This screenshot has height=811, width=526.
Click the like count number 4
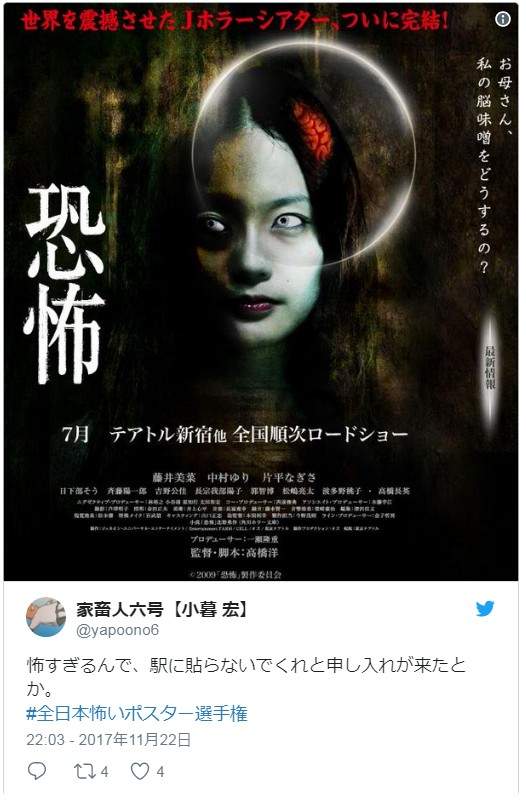pyautogui.click(x=160, y=772)
